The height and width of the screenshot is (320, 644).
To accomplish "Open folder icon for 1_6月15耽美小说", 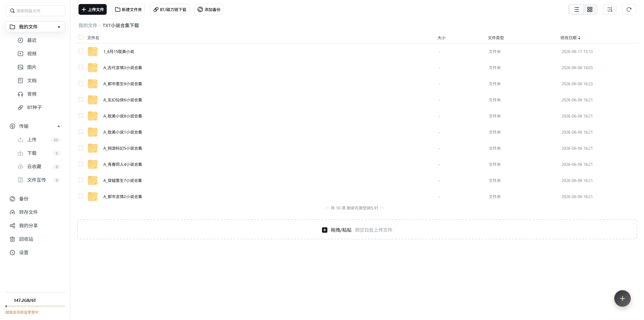I will click(93, 51).
